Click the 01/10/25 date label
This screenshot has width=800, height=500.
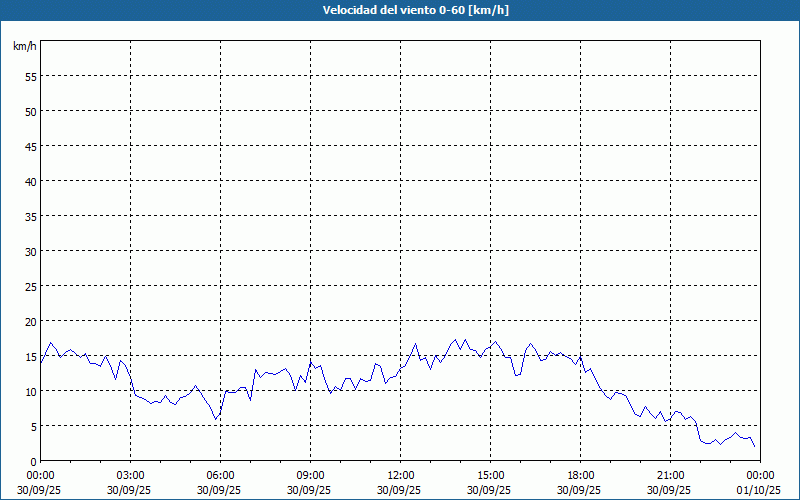[761, 490]
